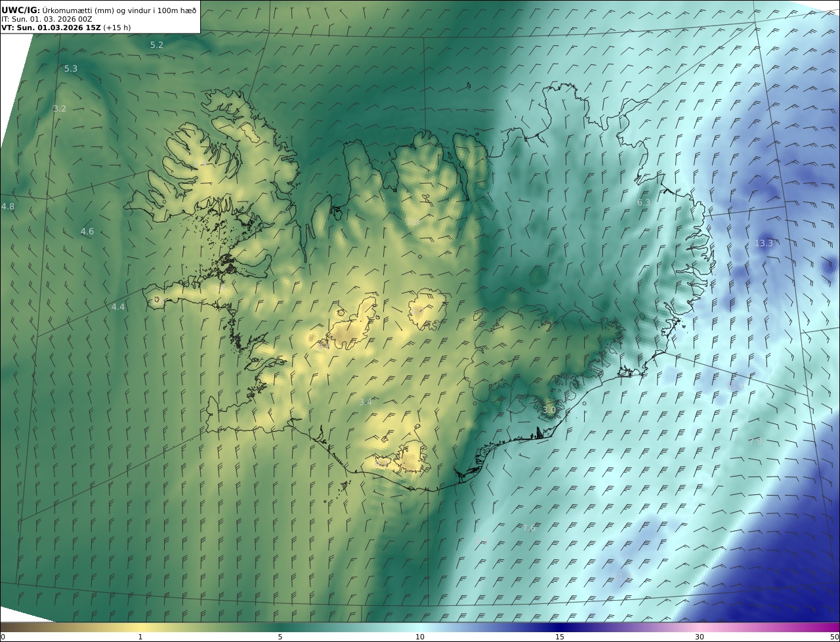Click the initial time line 'IT: Sun. 01. 03. 2026 00Z'

coord(47,19)
